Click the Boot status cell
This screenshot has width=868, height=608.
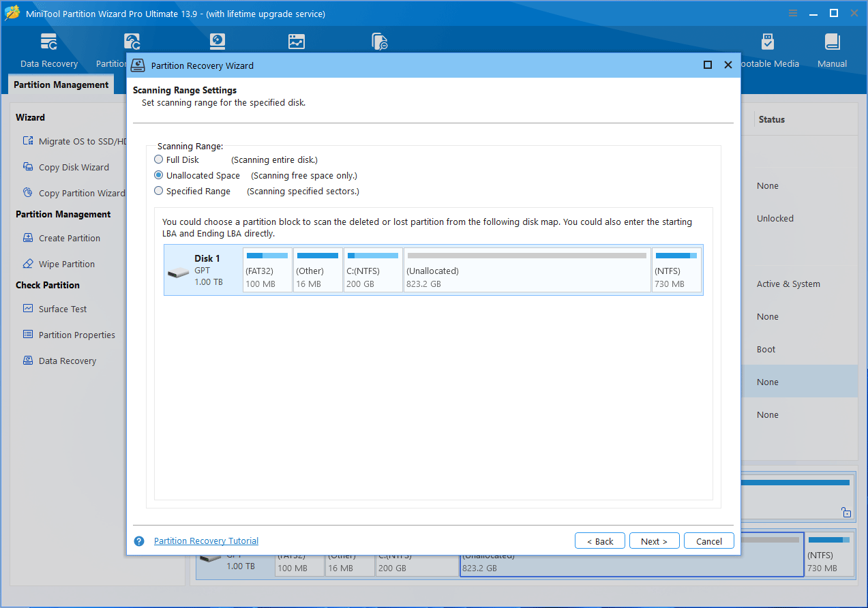click(766, 349)
